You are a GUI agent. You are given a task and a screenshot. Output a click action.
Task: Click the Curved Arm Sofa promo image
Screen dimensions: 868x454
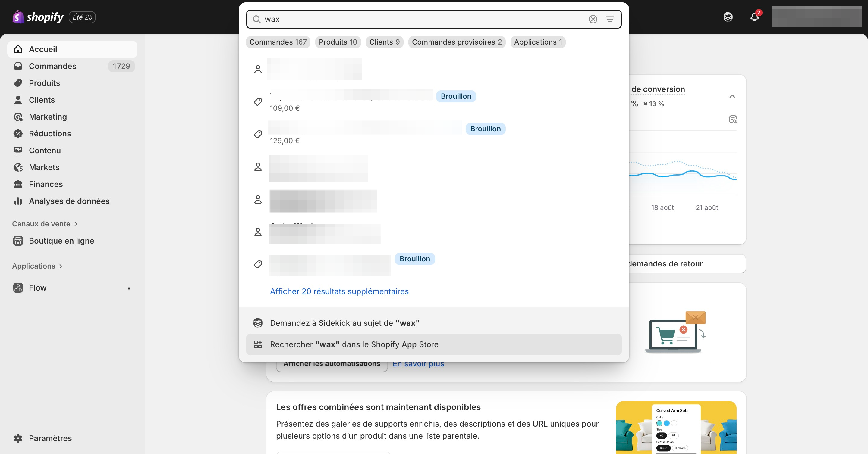pos(676,428)
